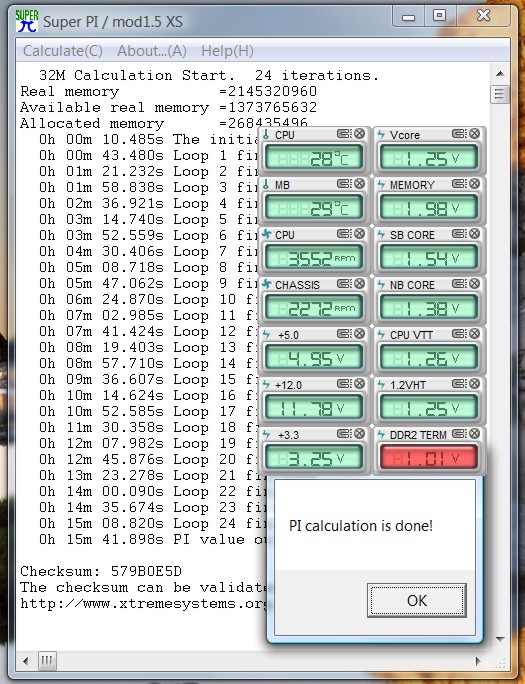The image size is (525, 684).
Task: Close the CPU VTT voltage widget
Action: click(x=474, y=334)
